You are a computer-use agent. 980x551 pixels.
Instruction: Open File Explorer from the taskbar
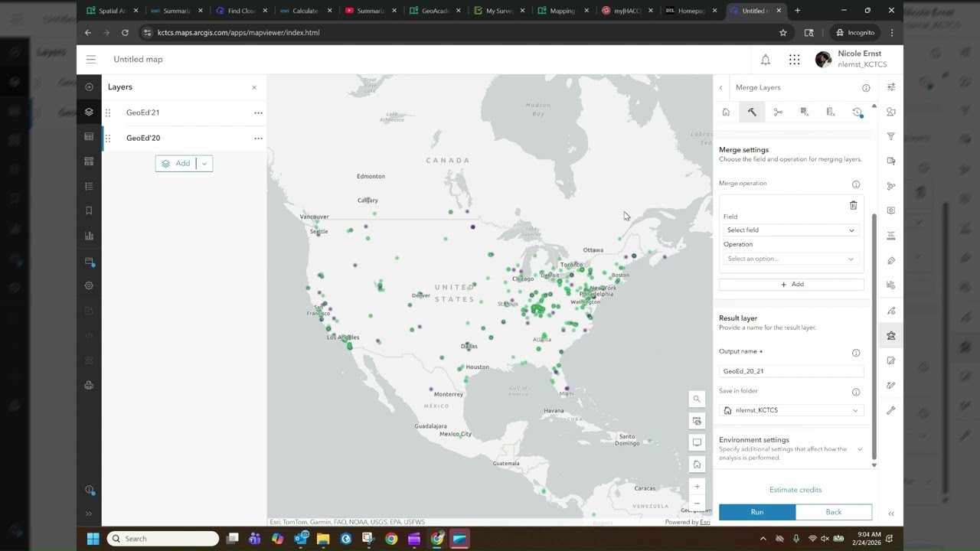(323, 539)
